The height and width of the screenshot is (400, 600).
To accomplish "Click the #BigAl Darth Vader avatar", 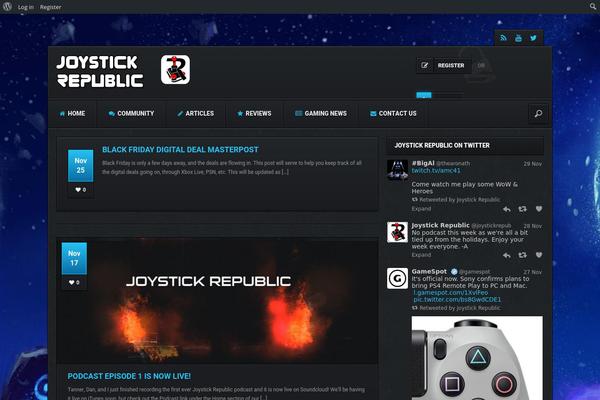I will click(x=397, y=170).
